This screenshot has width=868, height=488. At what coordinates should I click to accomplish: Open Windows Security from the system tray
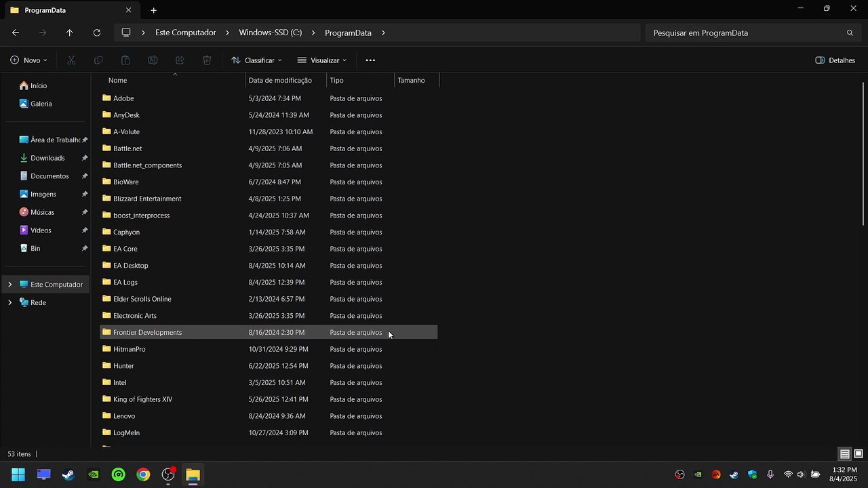click(x=752, y=474)
